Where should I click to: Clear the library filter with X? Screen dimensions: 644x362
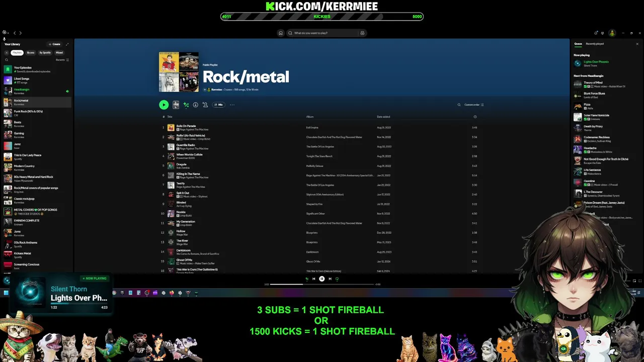[7, 52]
